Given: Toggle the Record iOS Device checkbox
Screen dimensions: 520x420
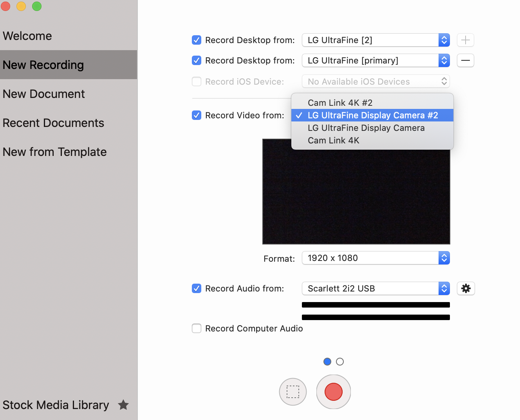Looking at the screenshot, I should point(197,81).
